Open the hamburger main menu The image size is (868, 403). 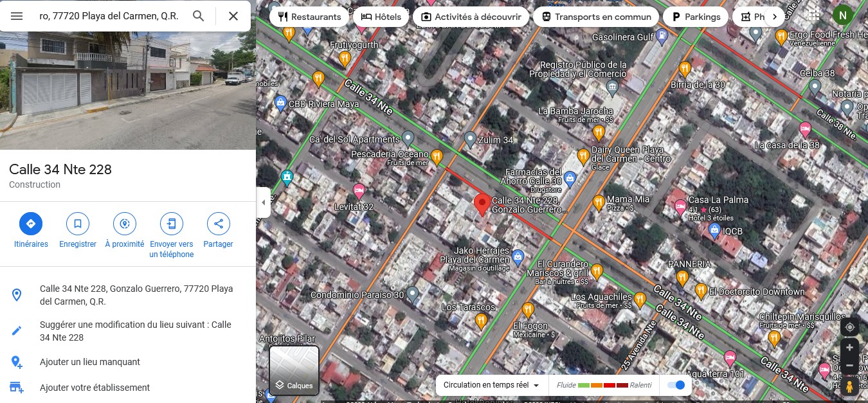pyautogui.click(x=17, y=16)
